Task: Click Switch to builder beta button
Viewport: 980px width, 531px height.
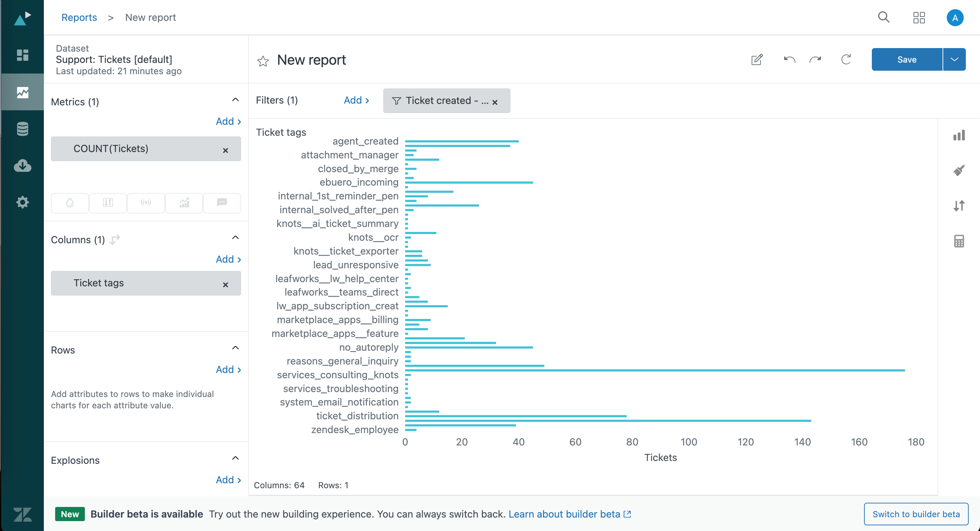Action: click(916, 514)
